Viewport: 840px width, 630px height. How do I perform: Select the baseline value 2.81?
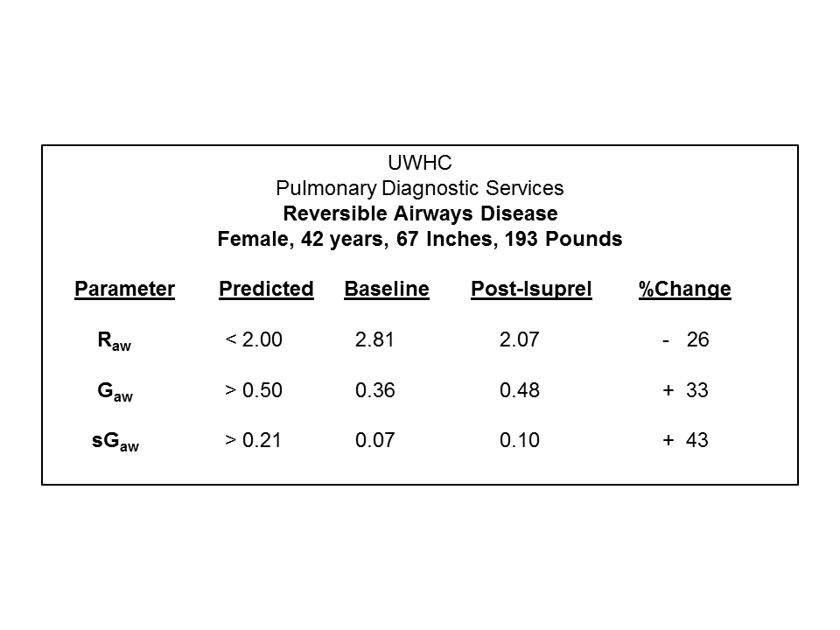(375, 340)
